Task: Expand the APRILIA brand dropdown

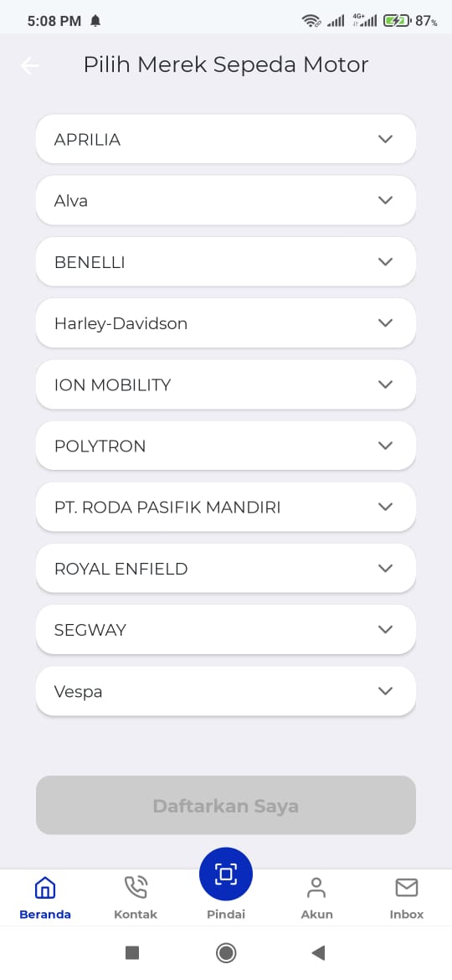Action: tap(226, 139)
